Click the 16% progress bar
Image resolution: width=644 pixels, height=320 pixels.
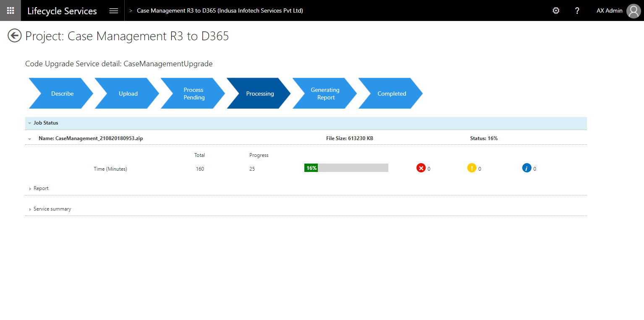point(346,167)
